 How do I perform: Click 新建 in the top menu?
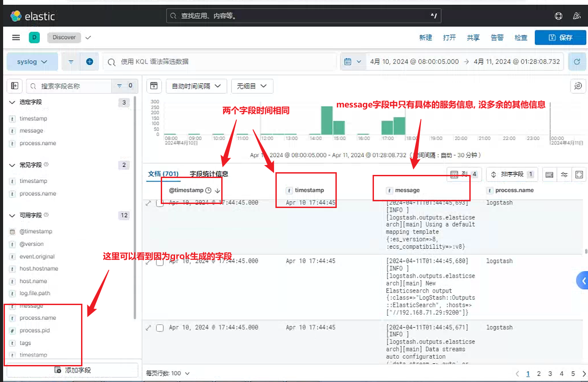click(x=425, y=38)
